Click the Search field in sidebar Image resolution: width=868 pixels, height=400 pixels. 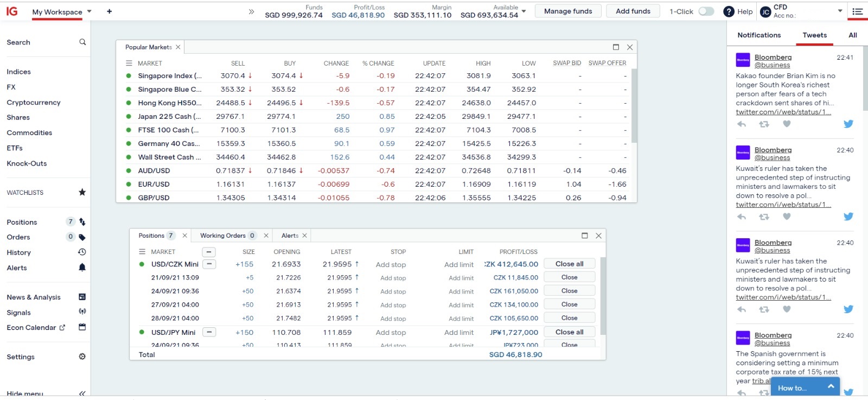pyautogui.click(x=46, y=42)
